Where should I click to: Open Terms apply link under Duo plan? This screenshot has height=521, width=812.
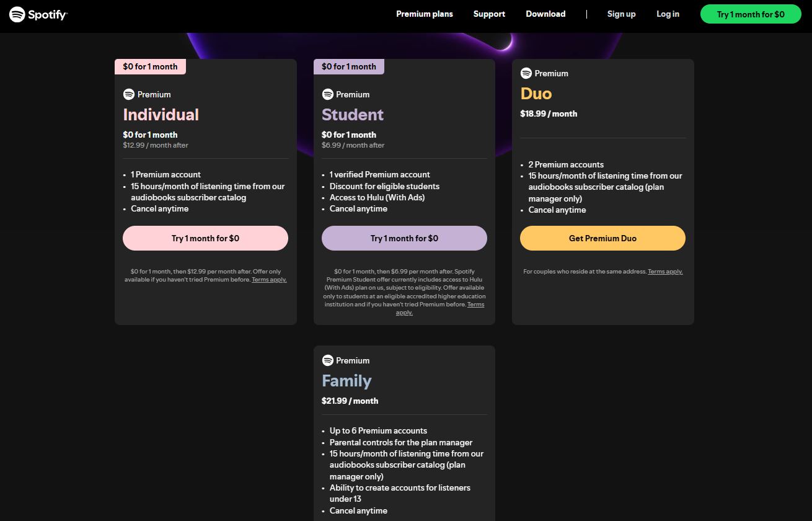pyautogui.click(x=665, y=272)
